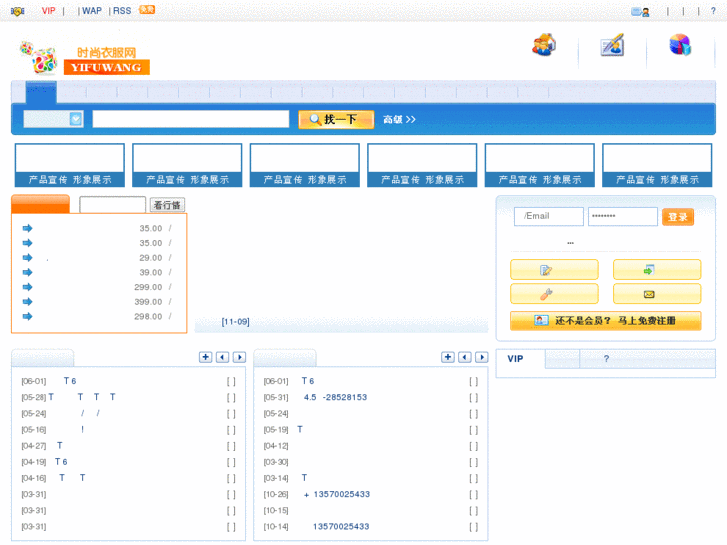This screenshot has width=727, height=545.
Task: Expand the left list panel plus button
Action: point(205,357)
